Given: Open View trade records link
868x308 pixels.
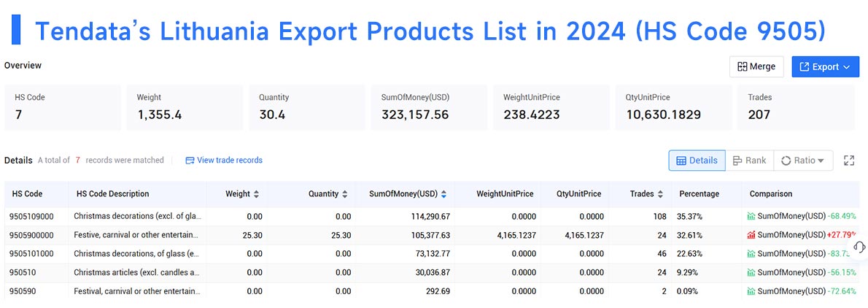Looking at the screenshot, I should pyautogui.click(x=224, y=160).
